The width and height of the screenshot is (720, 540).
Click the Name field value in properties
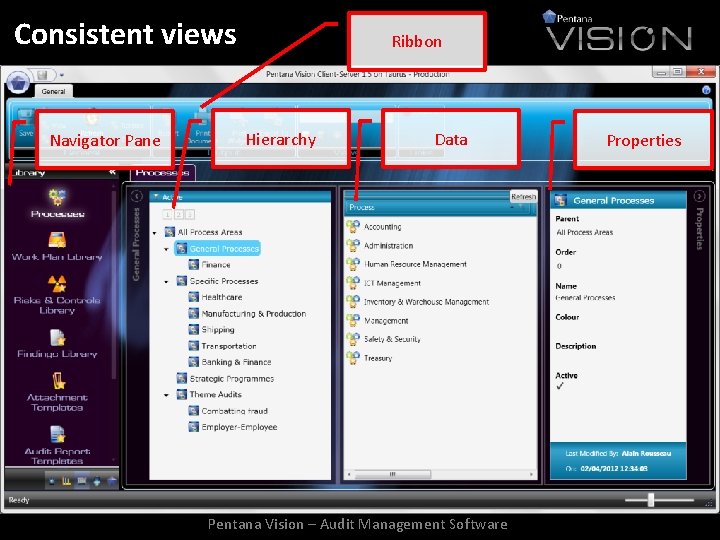[585, 298]
